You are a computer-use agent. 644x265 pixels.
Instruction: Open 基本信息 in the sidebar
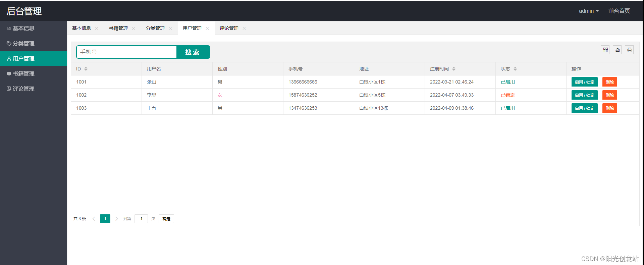34,29
